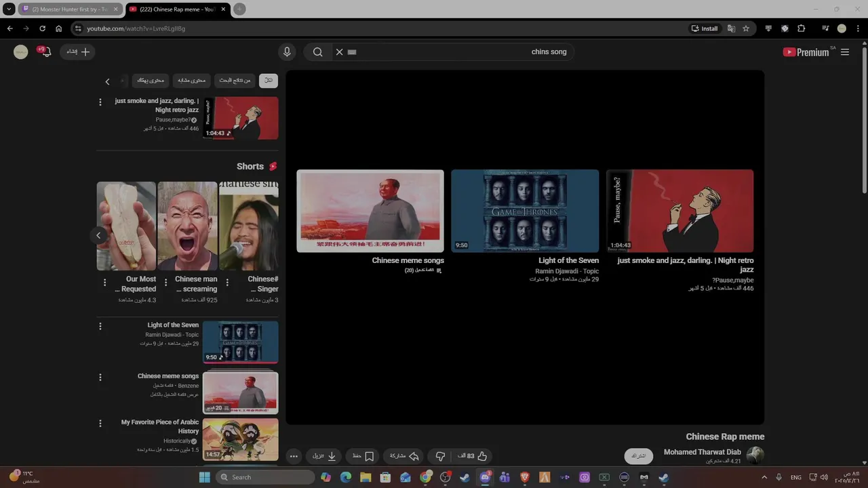Open the browser extensions puzzle icon
Viewport: 868px width, 488px height.
(801, 28)
